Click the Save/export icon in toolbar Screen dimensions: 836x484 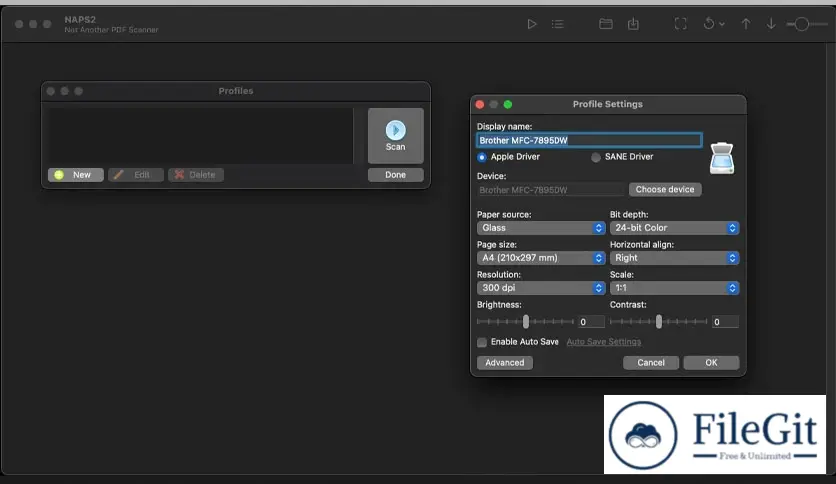(633, 24)
